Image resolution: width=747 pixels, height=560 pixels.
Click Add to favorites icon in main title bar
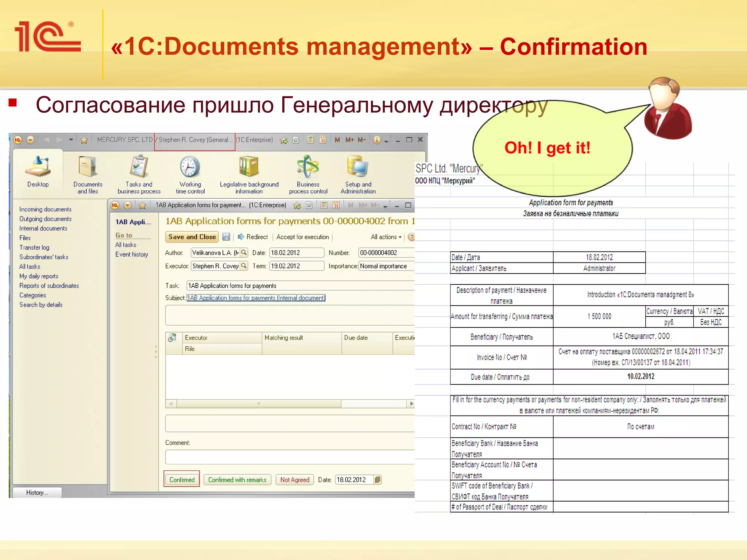[284, 140]
